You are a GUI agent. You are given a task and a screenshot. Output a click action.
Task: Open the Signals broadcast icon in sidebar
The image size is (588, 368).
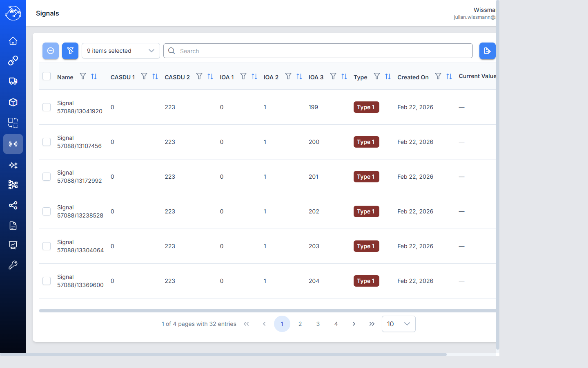point(13,144)
